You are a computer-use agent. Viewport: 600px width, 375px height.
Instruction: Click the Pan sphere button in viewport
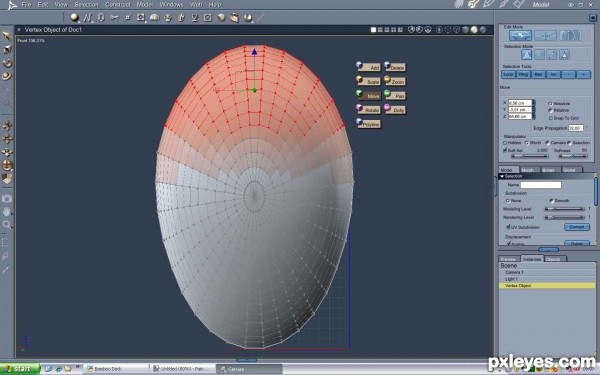(x=395, y=95)
